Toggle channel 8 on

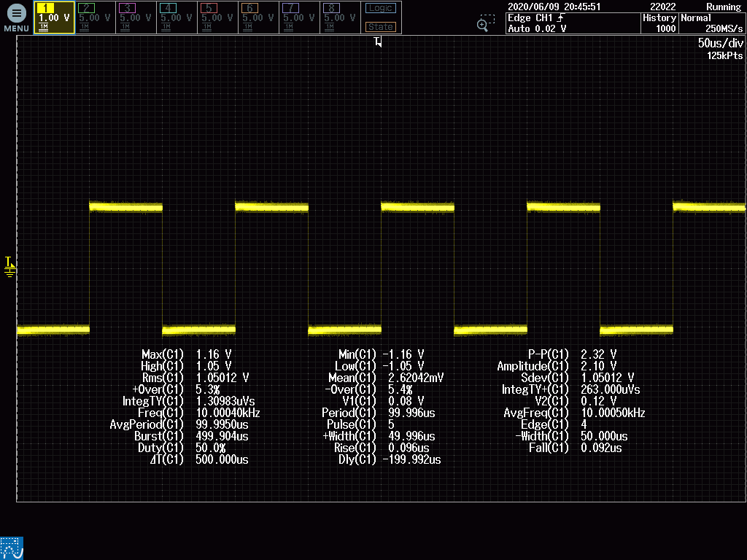point(340,17)
